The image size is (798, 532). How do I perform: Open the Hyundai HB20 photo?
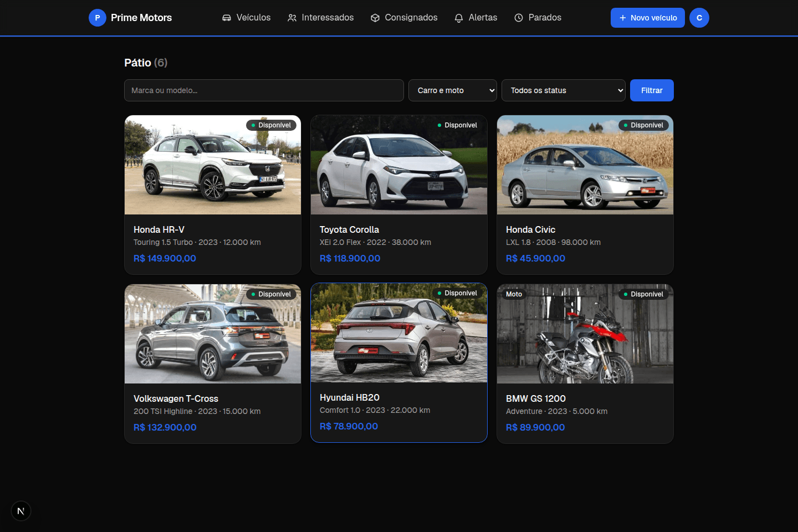[399, 332]
